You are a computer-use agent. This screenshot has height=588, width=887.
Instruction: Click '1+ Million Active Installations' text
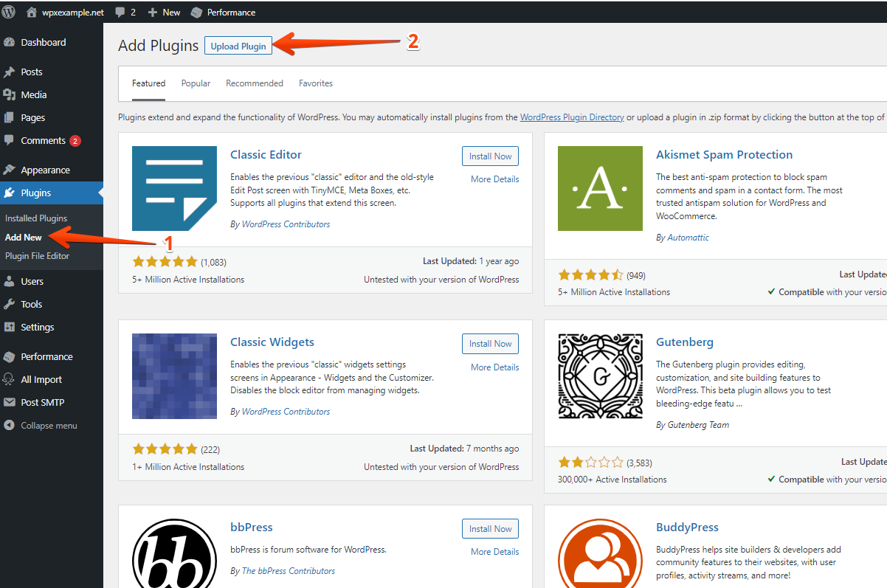(188, 467)
